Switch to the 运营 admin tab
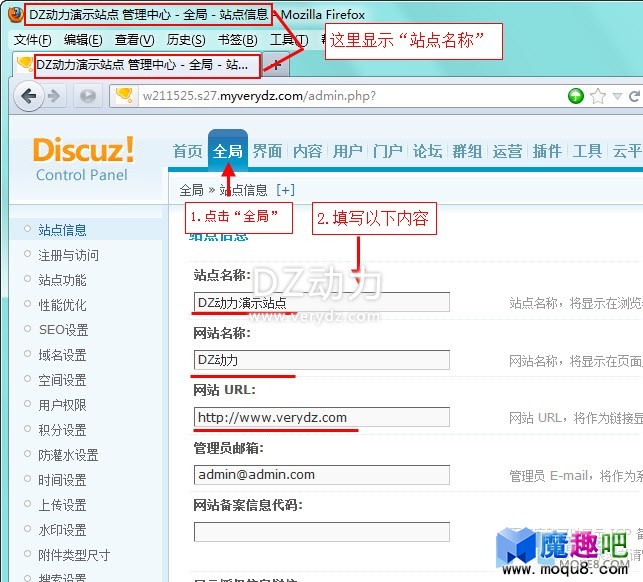This screenshot has width=643, height=582. (x=507, y=151)
